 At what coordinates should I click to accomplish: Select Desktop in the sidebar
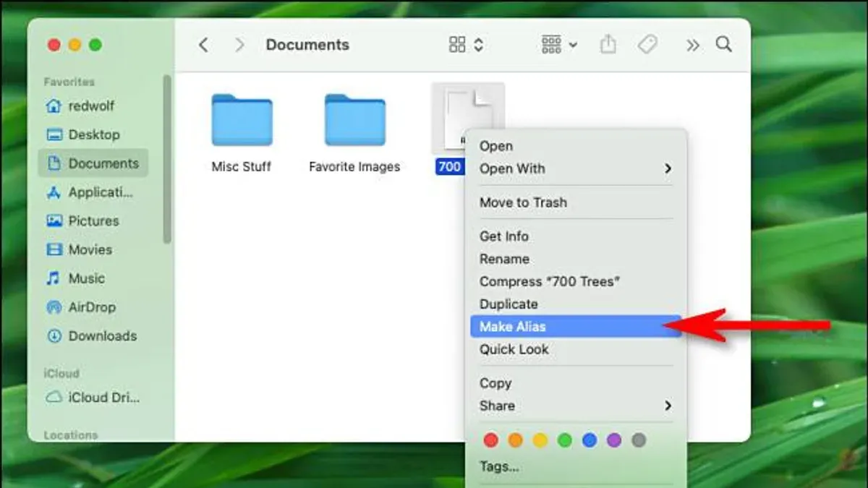[x=93, y=134]
